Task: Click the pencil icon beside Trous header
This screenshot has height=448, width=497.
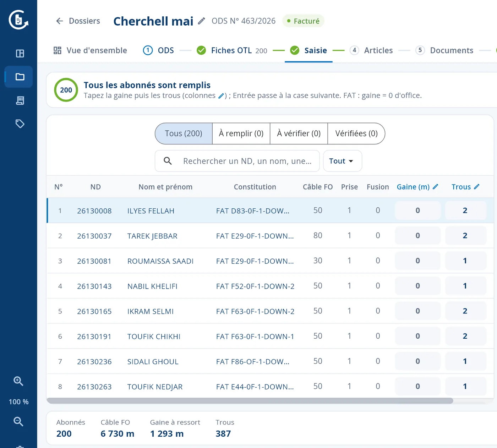Action: 477,186
